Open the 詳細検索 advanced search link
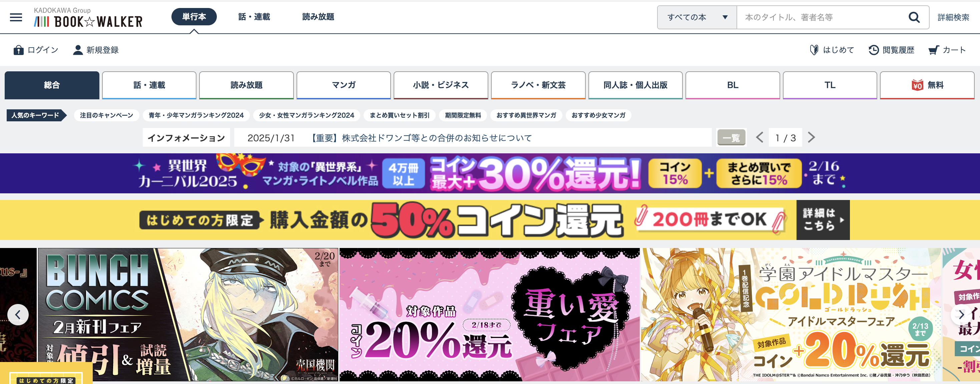 tap(953, 17)
